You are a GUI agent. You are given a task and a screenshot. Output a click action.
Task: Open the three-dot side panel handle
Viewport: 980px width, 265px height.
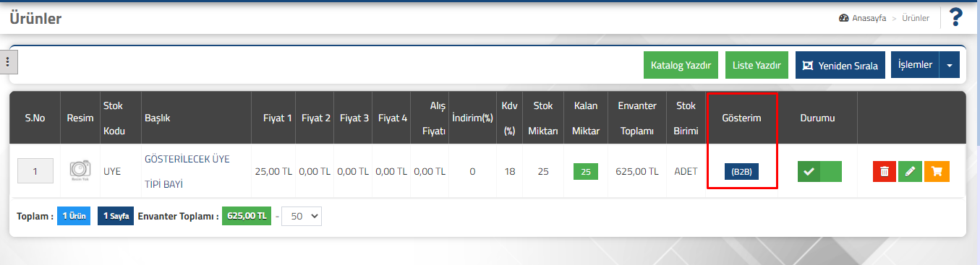coord(8,62)
